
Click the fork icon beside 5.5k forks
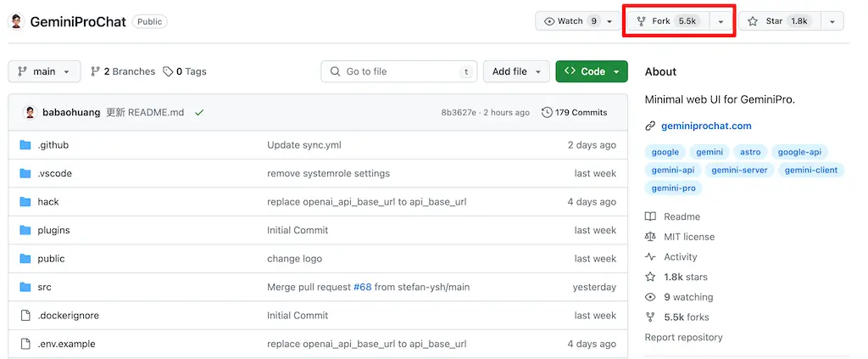click(x=650, y=317)
